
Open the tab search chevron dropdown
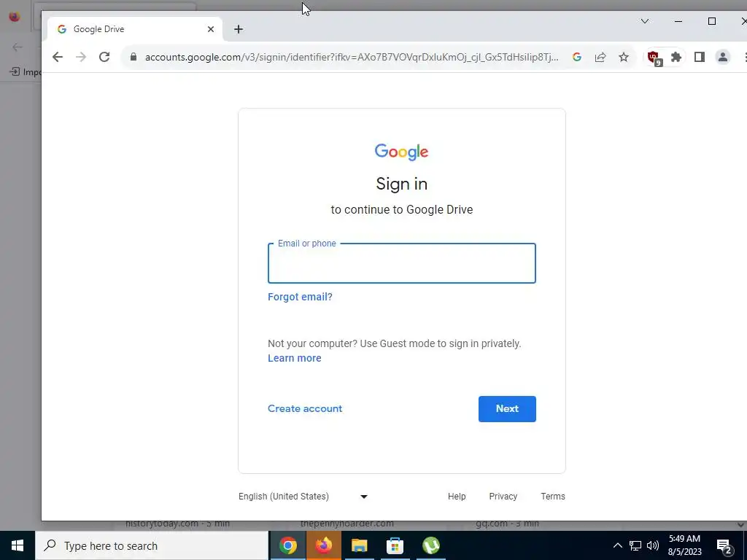click(x=645, y=21)
